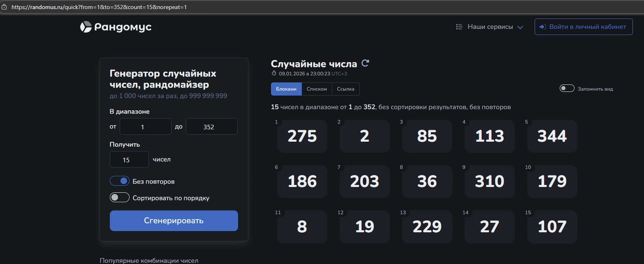This screenshot has width=644, height=264.
Task: Switch to the Списком tab
Action: pyautogui.click(x=317, y=89)
